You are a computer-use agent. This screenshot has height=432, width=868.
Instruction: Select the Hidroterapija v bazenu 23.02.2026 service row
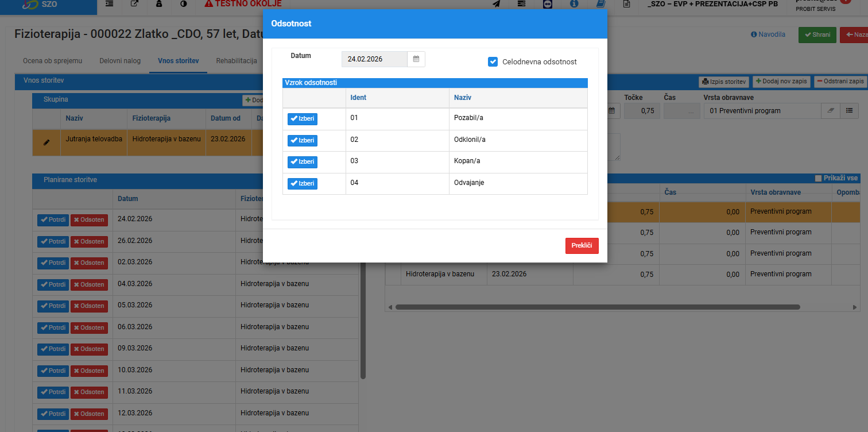pos(622,275)
